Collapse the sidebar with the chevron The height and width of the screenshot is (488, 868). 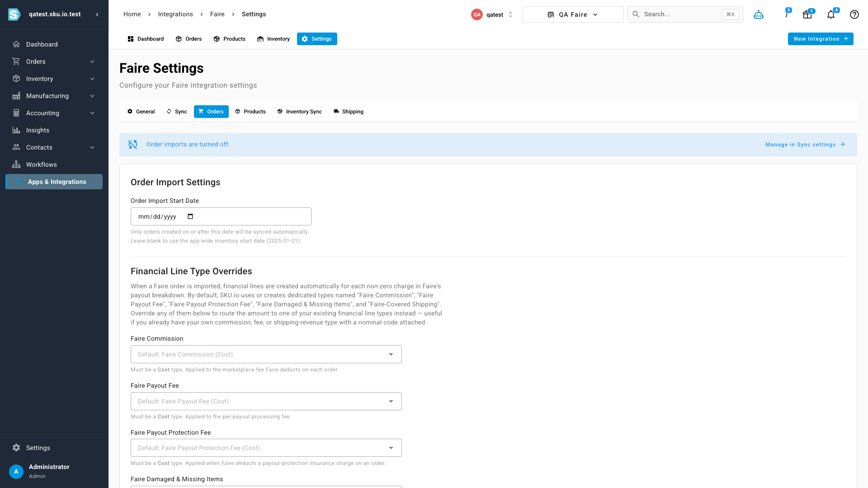point(97,14)
